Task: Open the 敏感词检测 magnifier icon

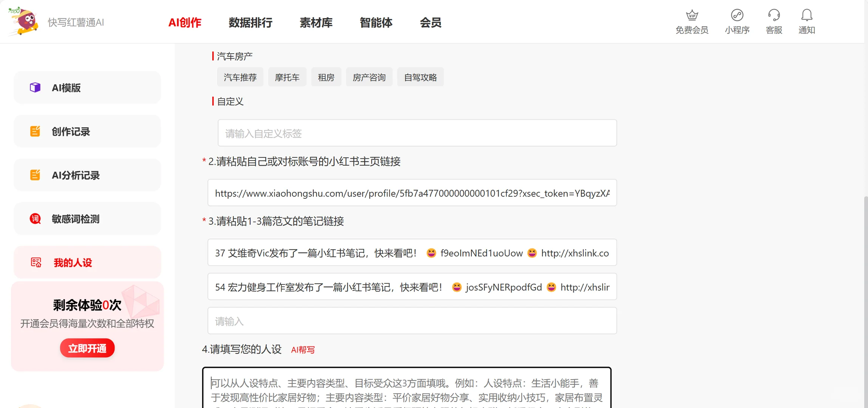Action: pyautogui.click(x=35, y=219)
